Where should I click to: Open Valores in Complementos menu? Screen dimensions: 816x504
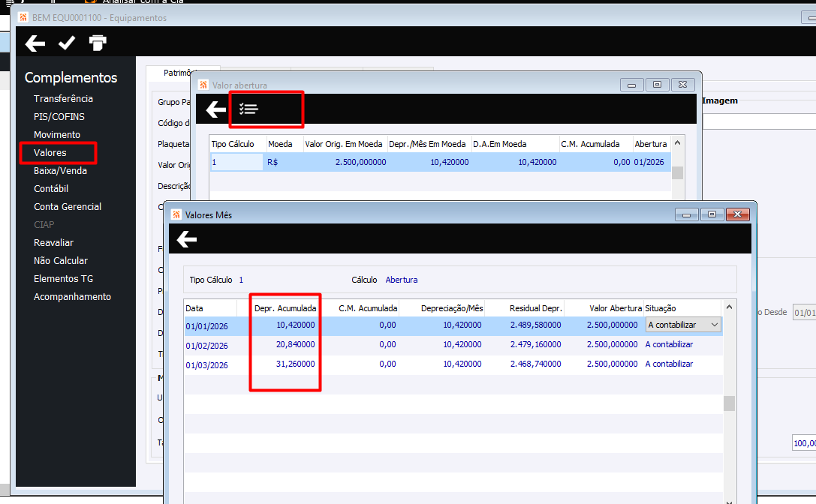pos(50,152)
